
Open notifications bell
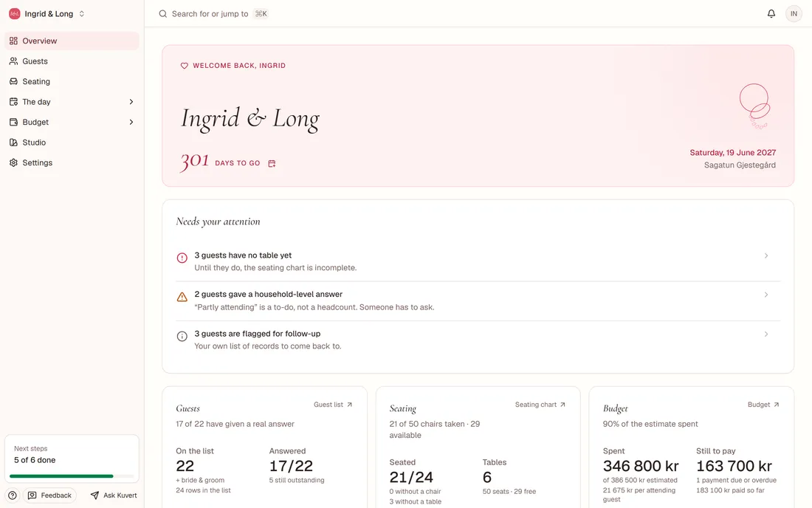pyautogui.click(x=771, y=13)
